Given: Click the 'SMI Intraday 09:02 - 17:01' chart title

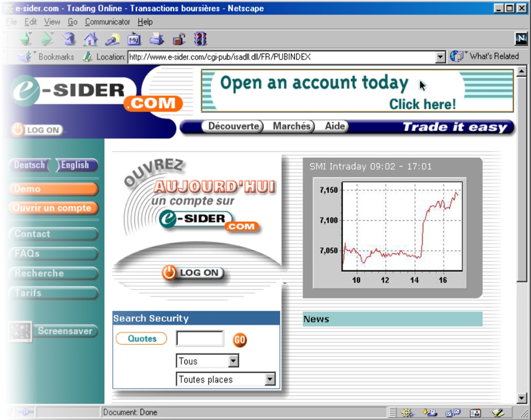Looking at the screenshot, I should tap(370, 167).
